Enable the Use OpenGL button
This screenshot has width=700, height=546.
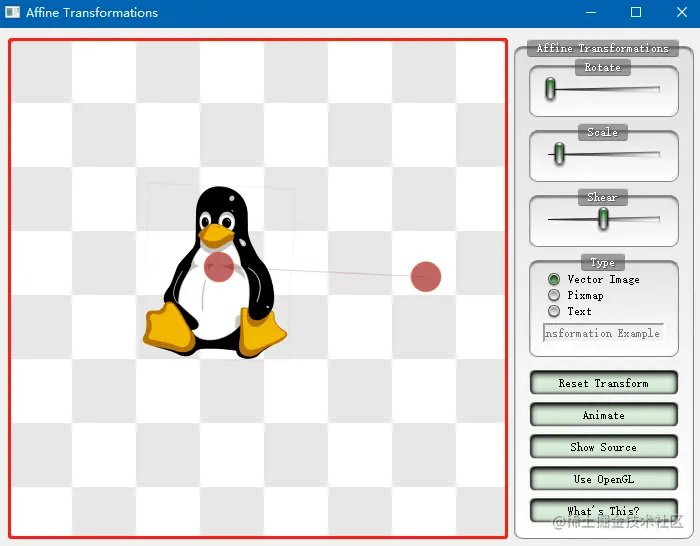tap(604, 479)
